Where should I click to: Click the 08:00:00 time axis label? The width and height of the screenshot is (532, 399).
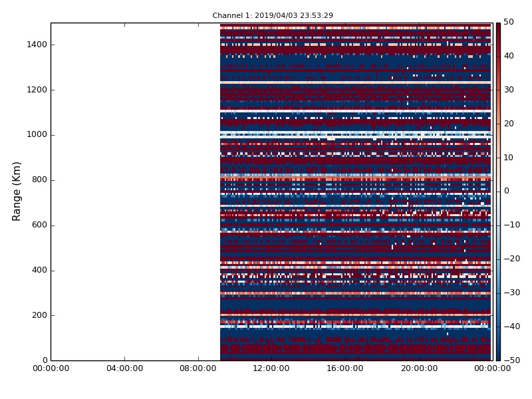click(x=198, y=368)
